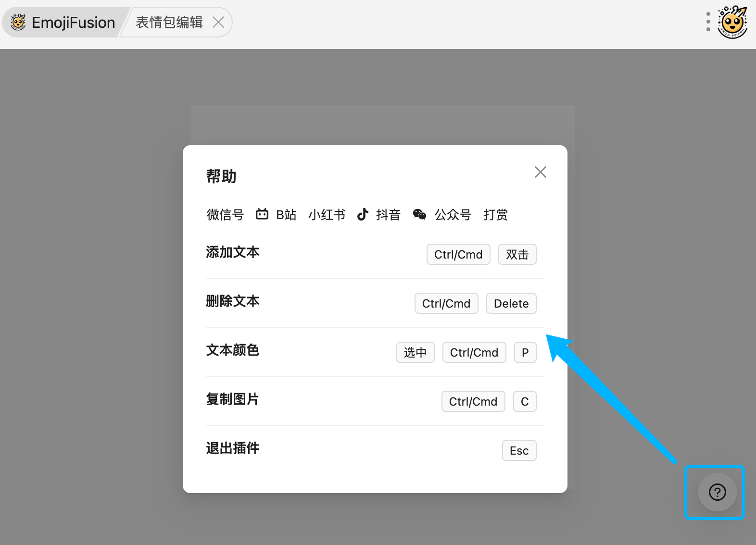The image size is (756, 545).
Task: Select the 表情包编辑 tab
Action: coord(169,22)
